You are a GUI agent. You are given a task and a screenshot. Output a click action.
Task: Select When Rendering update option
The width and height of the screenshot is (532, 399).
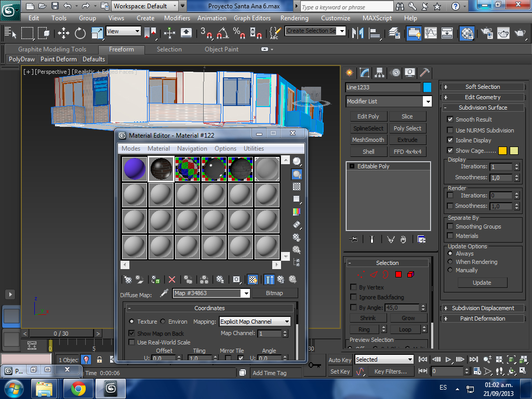tap(450, 262)
